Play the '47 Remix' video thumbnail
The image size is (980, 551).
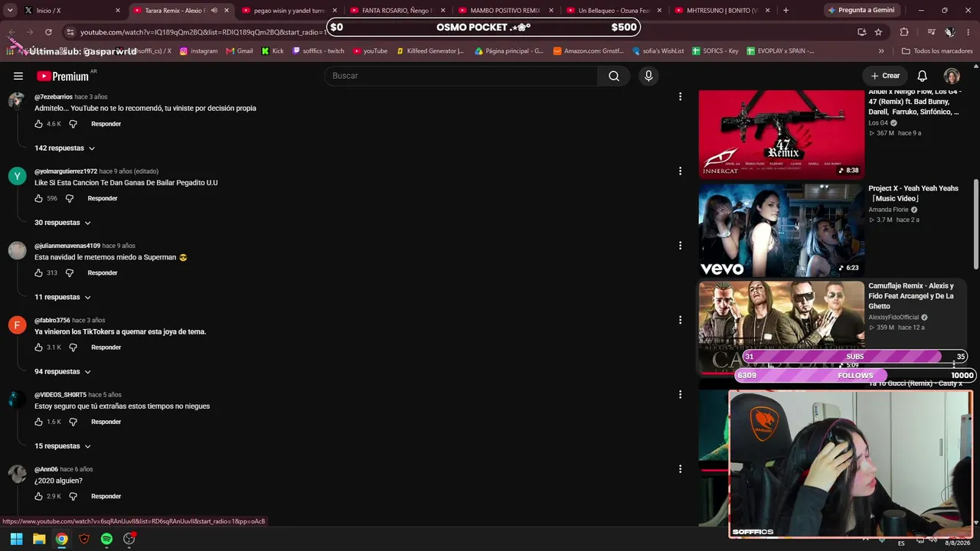pyautogui.click(x=781, y=134)
